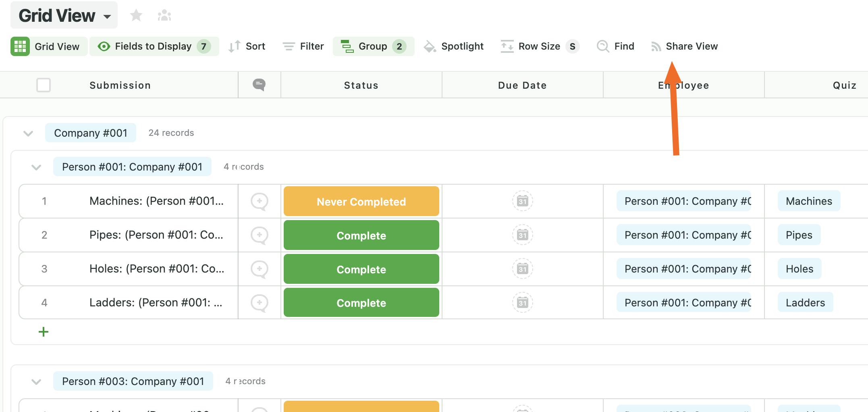
Task: Toggle the select-all checkbox in header
Action: [44, 85]
